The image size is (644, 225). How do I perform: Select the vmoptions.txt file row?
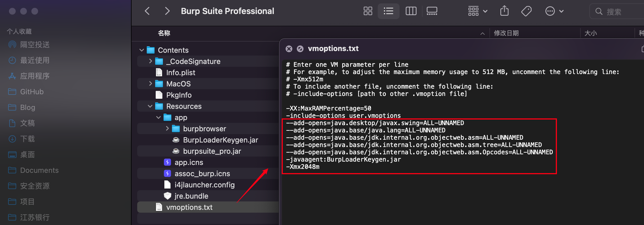click(208, 207)
